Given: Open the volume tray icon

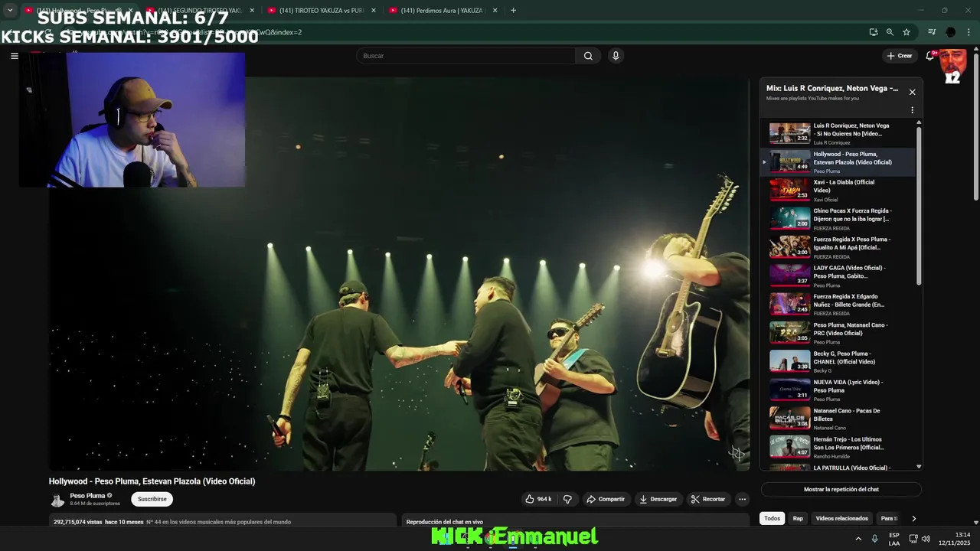Looking at the screenshot, I should pos(926,539).
